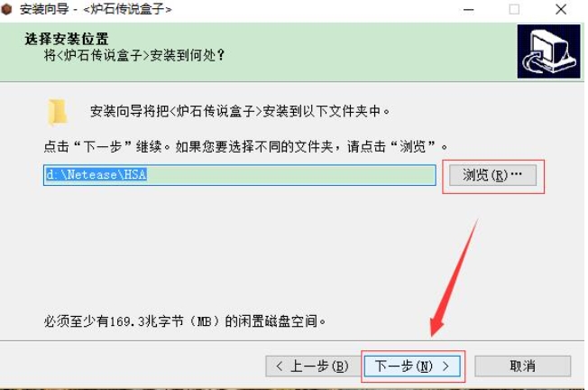Click the yellow folder icon
Viewport: 588px width, 390px height.
point(58,112)
